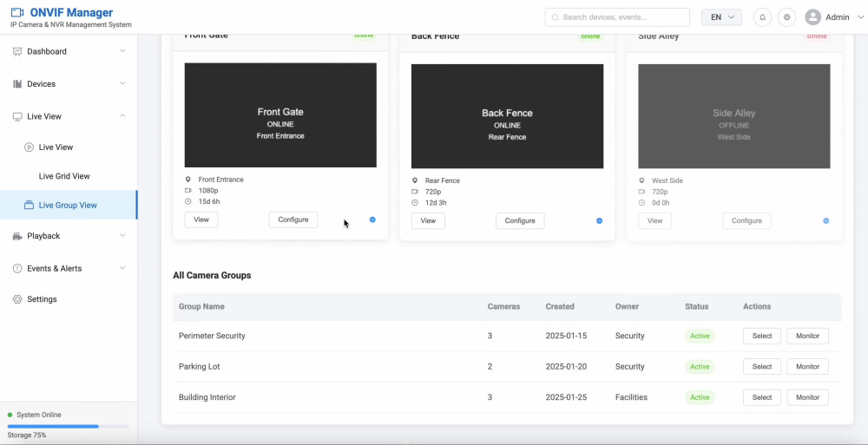Click the Playback camera icon
This screenshot has height=445, width=868.
tap(17, 236)
